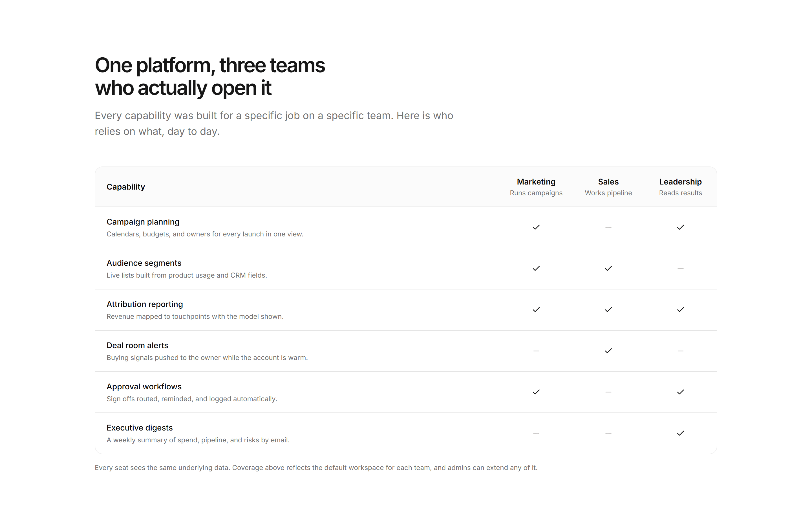Click the Marketing checkmark for Campaign planning

pos(536,227)
